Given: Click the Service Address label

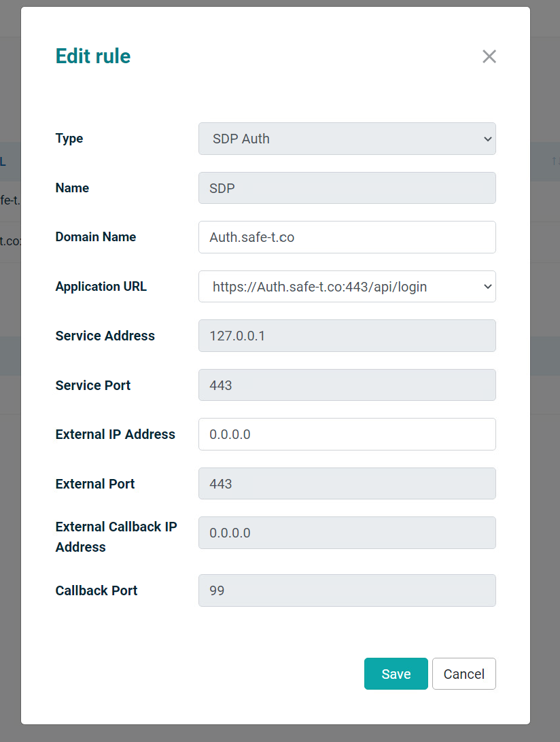Looking at the screenshot, I should (x=105, y=336).
